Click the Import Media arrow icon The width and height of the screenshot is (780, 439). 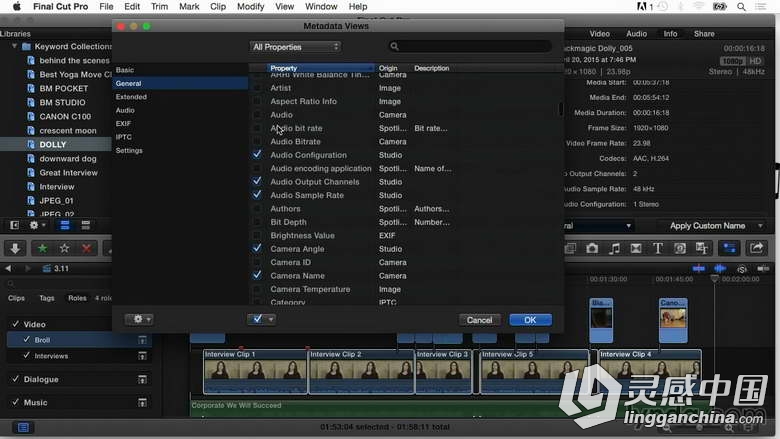[x=15, y=248]
